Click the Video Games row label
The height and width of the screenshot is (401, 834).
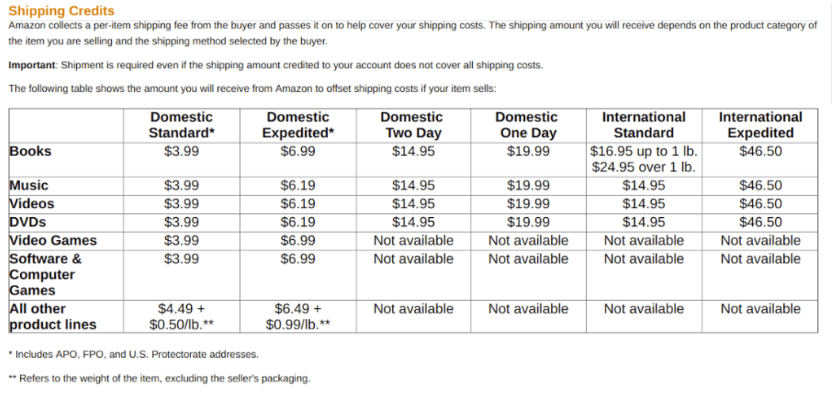point(53,240)
